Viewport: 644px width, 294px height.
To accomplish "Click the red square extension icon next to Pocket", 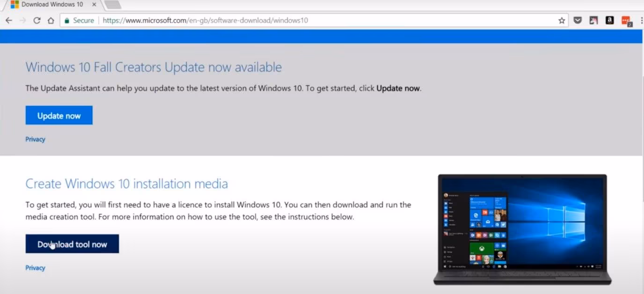I will point(593,21).
